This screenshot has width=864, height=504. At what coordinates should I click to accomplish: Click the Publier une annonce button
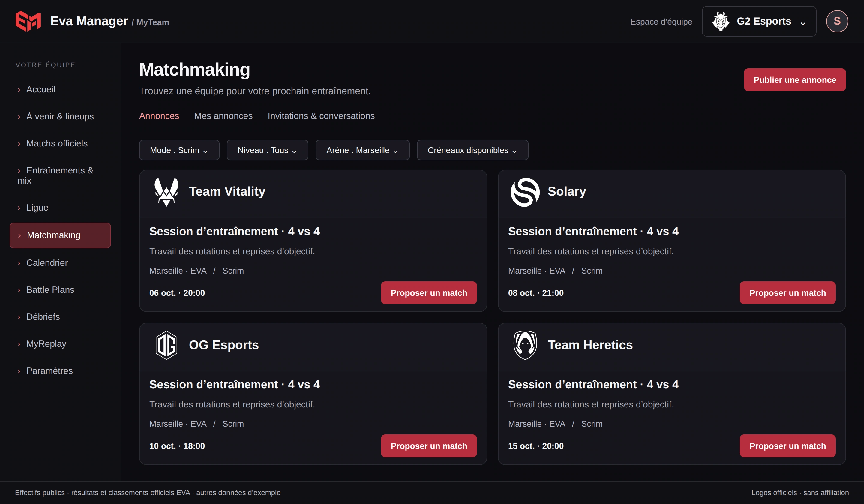coord(794,80)
